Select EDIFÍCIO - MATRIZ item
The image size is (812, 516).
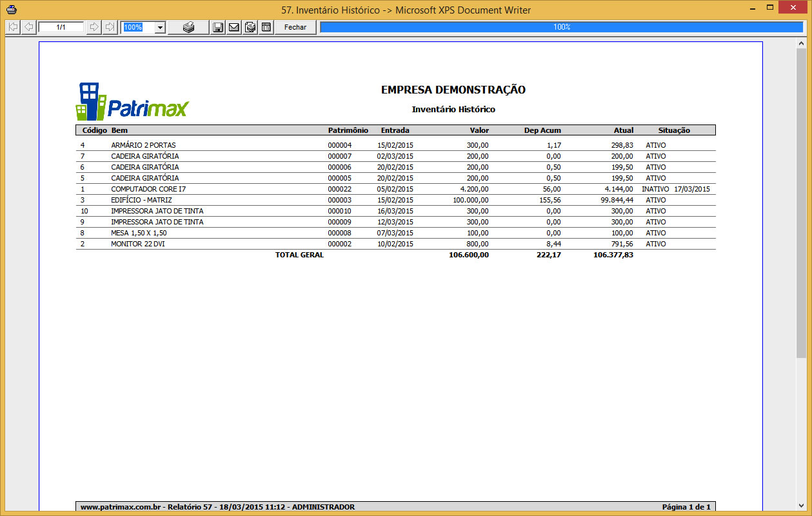pos(141,200)
